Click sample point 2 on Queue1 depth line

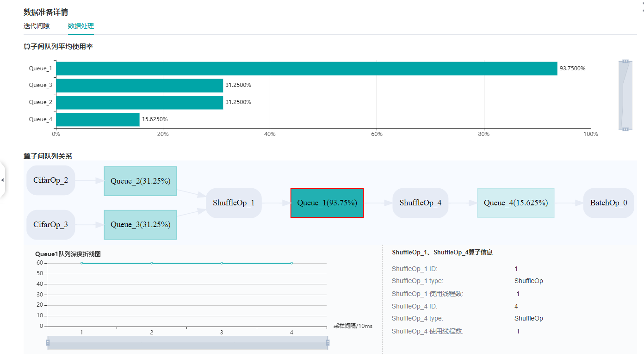pyautogui.click(x=152, y=263)
